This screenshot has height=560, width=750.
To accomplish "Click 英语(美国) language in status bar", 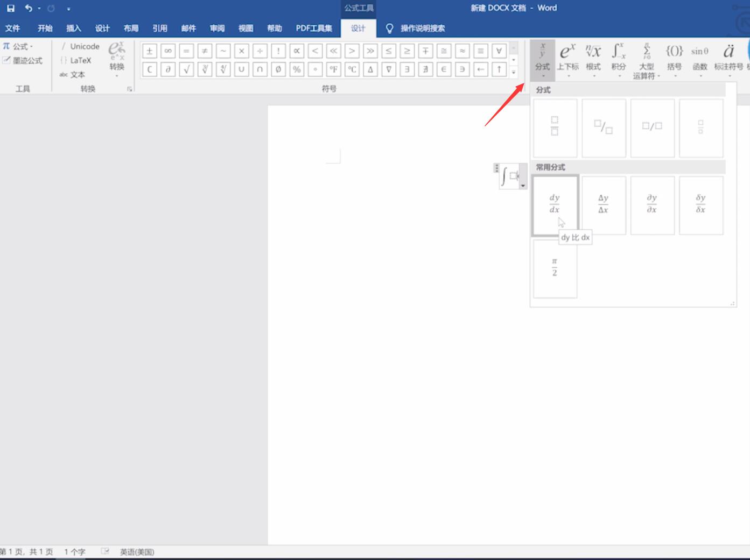I will click(x=137, y=552).
